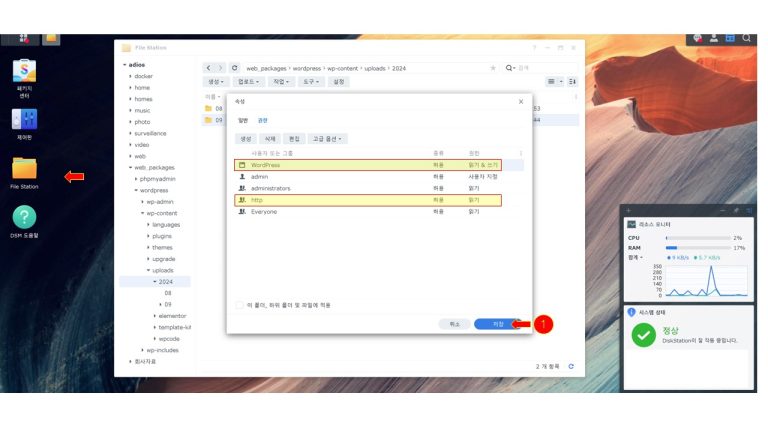Open column options menu in permission list header
Screen dimensions: 768x432
pos(520,153)
